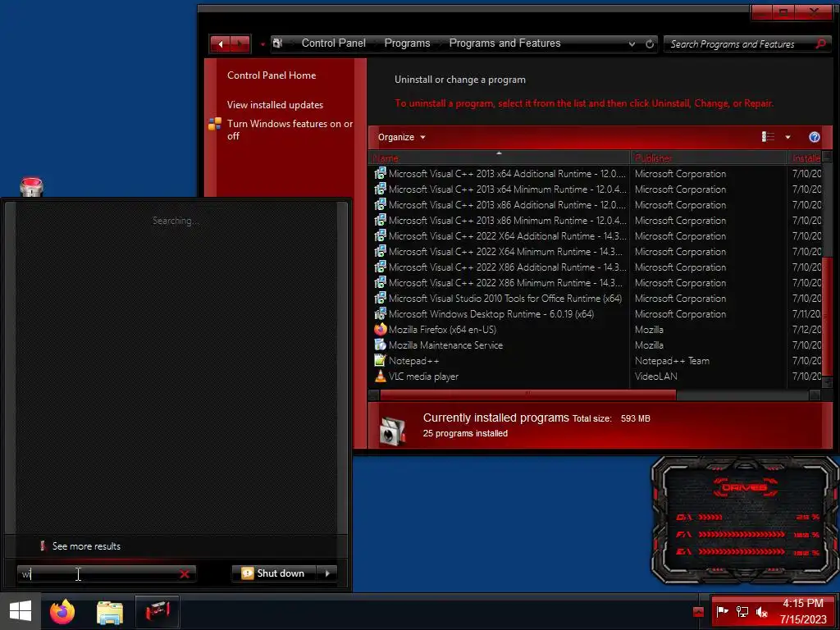This screenshot has width=840, height=630.
Task: Open View installed updates link
Action: tap(275, 105)
